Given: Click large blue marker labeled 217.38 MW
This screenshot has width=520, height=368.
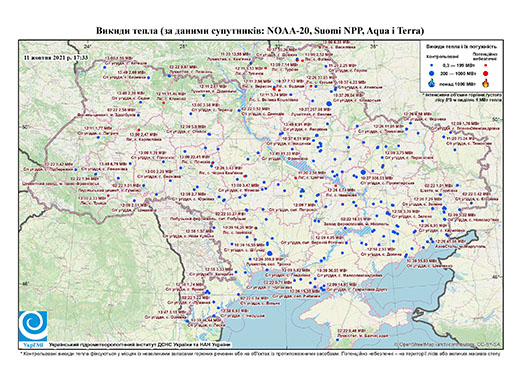Looking at the screenshot, I should 328,104.
